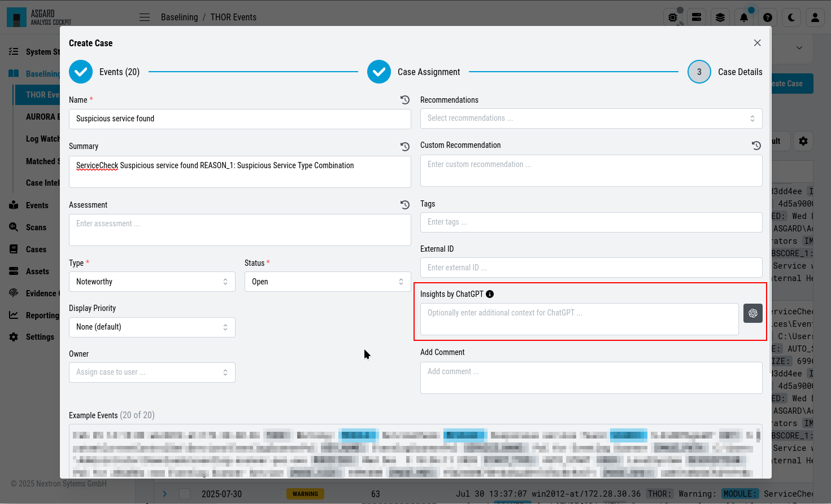Toggle dark mode moon icon

791,17
